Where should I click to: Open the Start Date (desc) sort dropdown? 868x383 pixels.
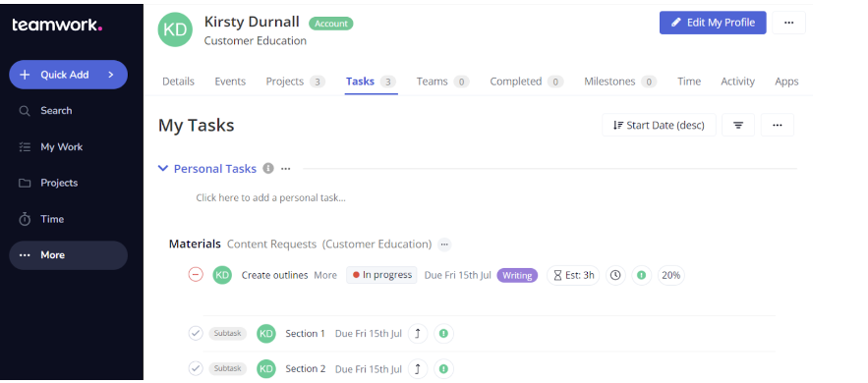coord(659,125)
